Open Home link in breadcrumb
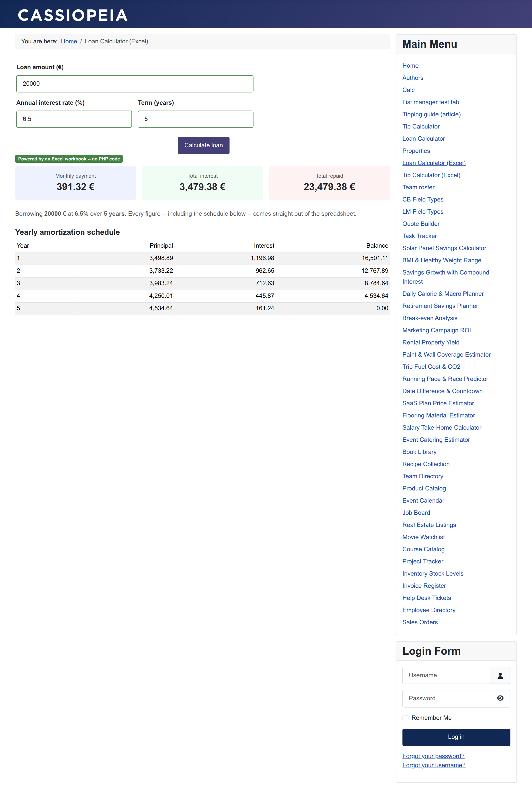 coord(69,41)
